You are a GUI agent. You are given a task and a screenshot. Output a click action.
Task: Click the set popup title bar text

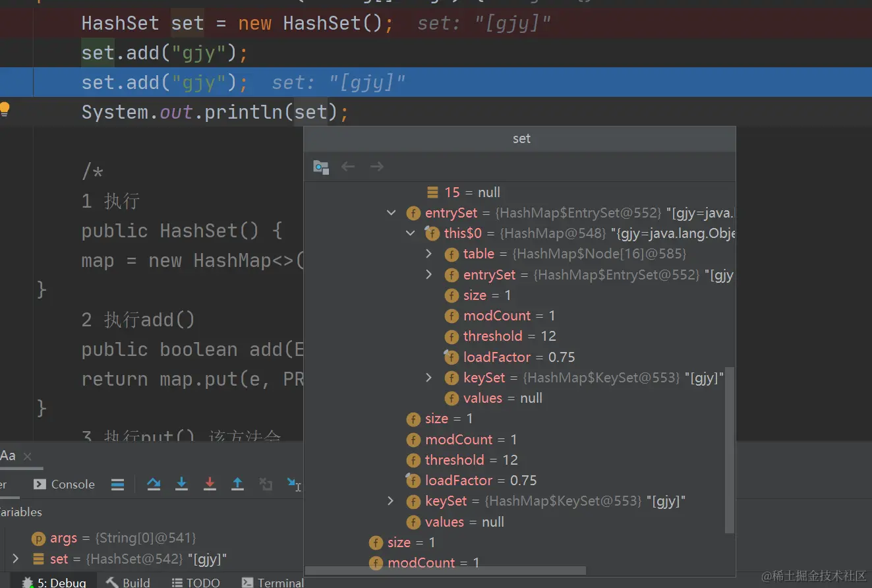(x=521, y=138)
